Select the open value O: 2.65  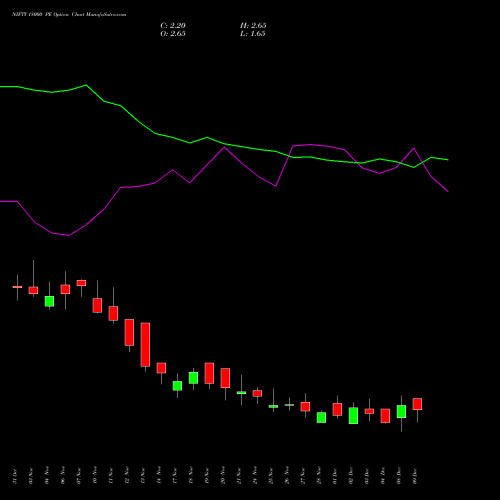(173, 34)
